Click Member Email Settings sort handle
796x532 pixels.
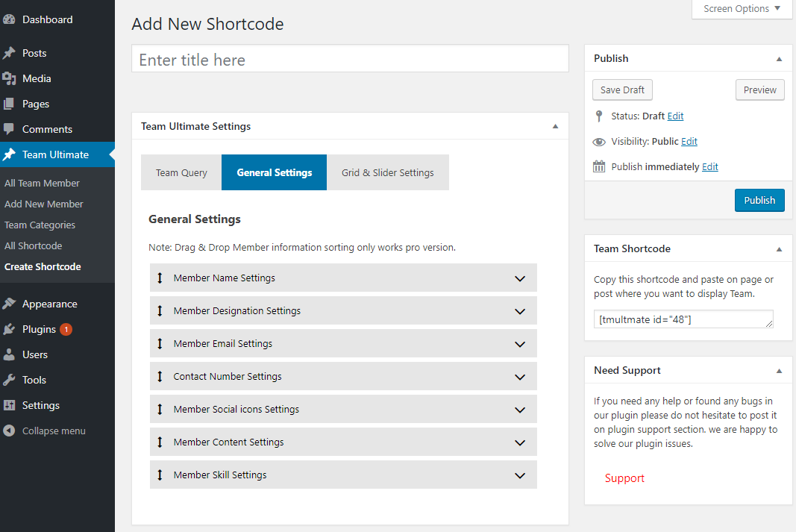pos(160,344)
